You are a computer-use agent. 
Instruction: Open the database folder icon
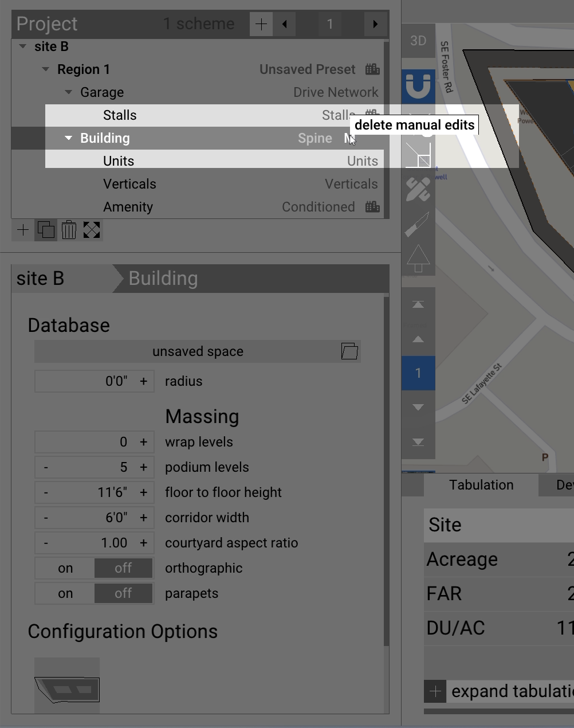click(x=349, y=351)
